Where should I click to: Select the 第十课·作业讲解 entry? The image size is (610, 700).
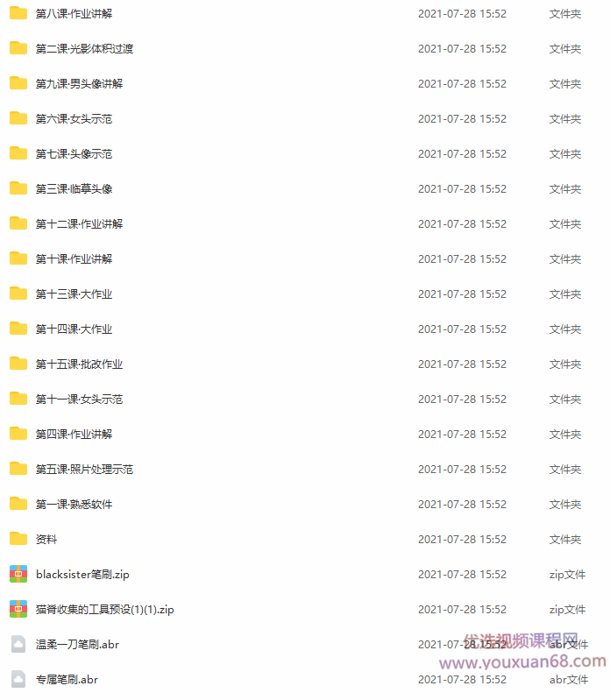(x=74, y=259)
